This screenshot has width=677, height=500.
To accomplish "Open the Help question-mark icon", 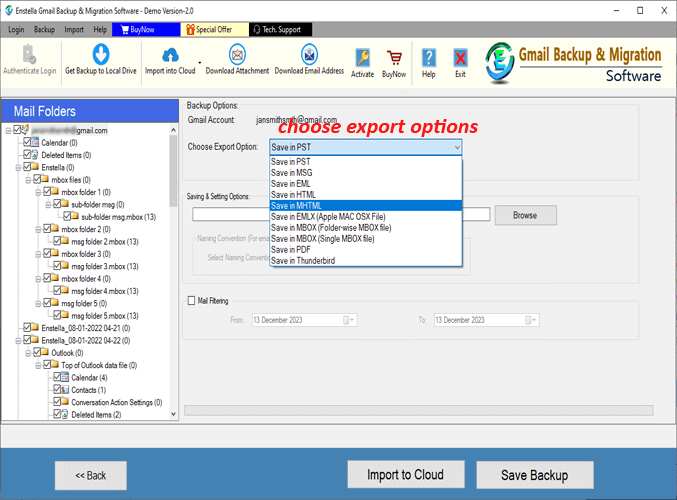I will [428, 63].
